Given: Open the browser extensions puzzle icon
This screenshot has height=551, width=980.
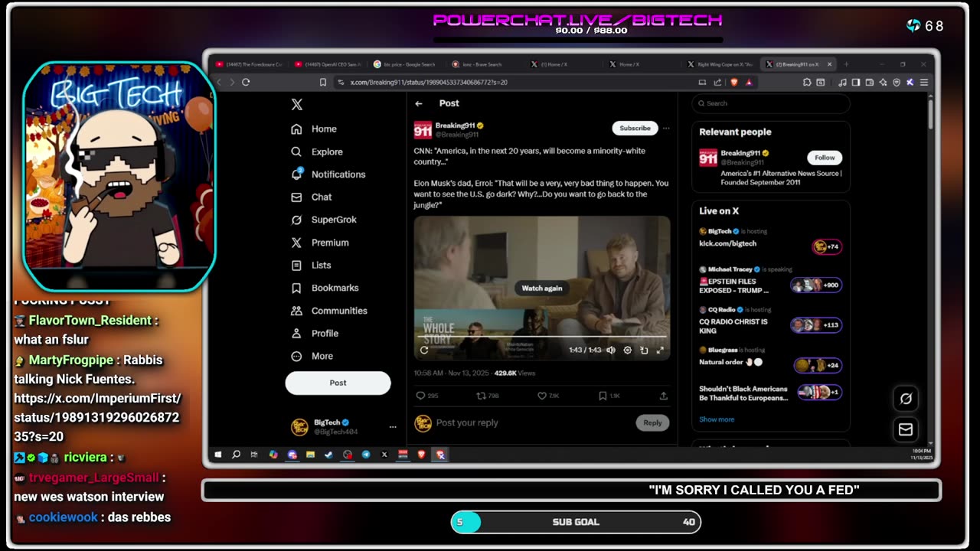Looking at the screenshot, I should pyautogui.click(x=807, y=82).
